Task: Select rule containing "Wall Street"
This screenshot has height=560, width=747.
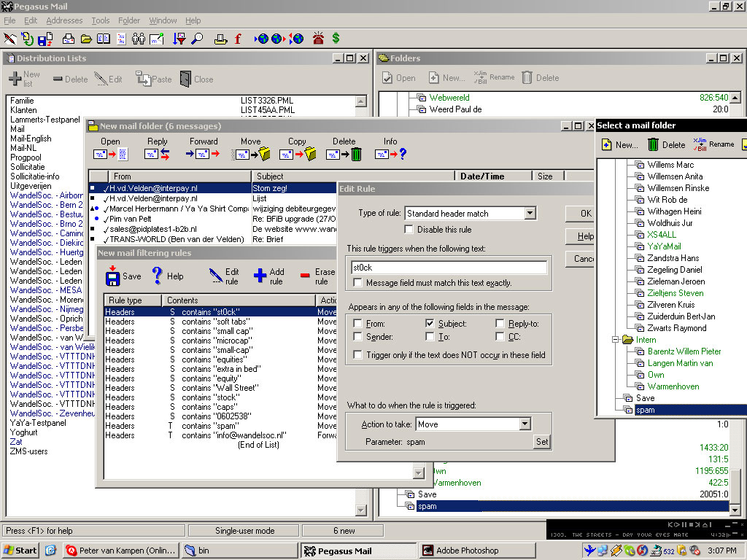Action: click(220, 388)
